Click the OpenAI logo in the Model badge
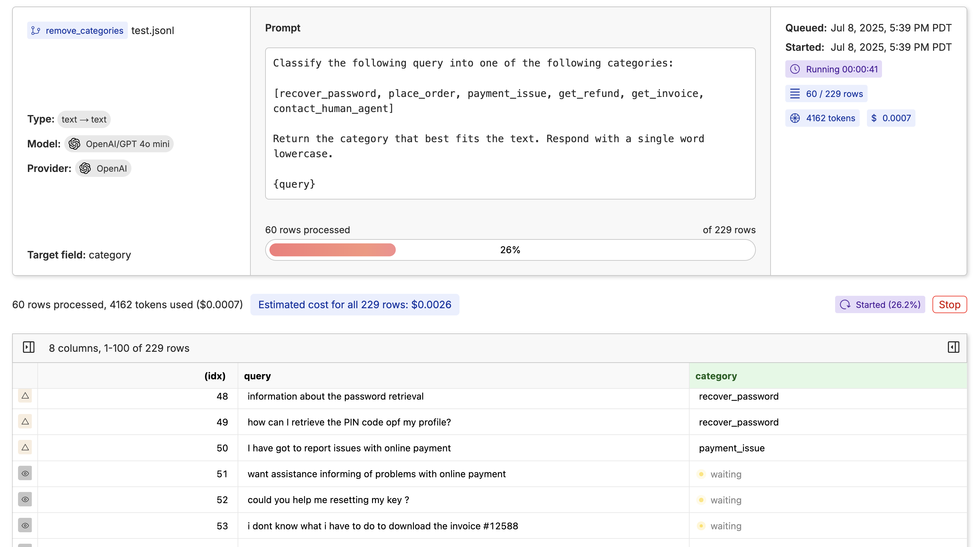This screenshot has height=547, width=980. pos(75,144)
